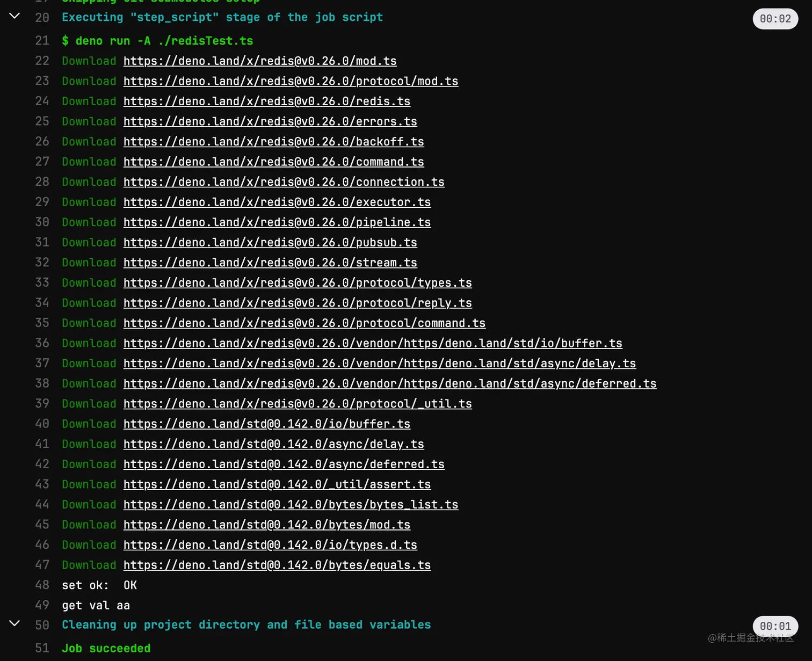The height and width of the screenshot is (661, 812).
Task: Open the redis.ts download link
Action: 267,101
